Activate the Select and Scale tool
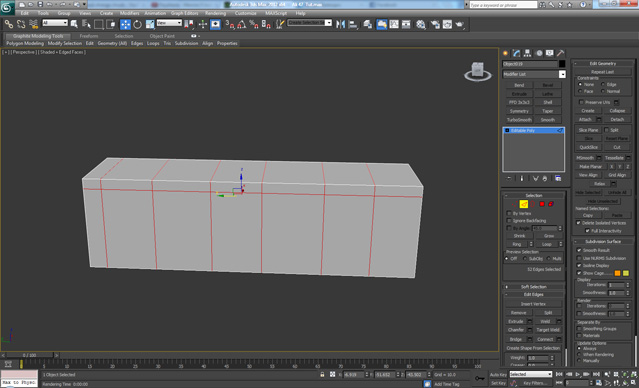The height and width of the screenshot is (388, 639). [x=150, y=24]
